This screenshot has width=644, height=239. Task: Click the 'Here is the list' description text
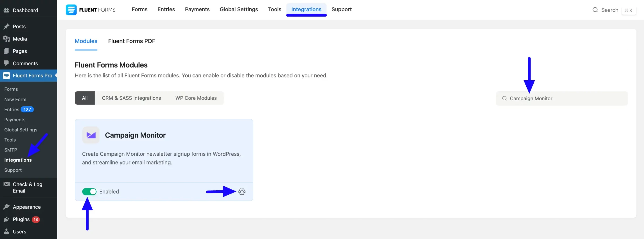201,76
